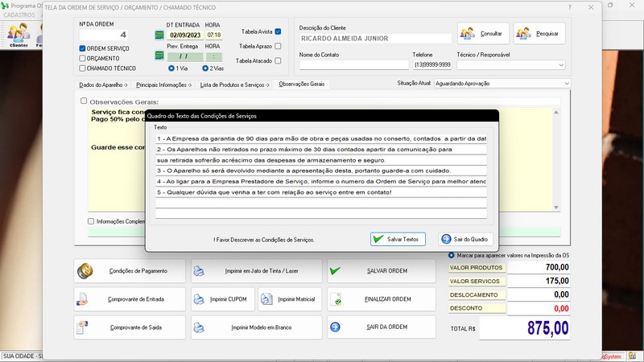Print using Imprimir CUPOM printer icon
This screenshot has width=644, height=362.
[201, 299]
